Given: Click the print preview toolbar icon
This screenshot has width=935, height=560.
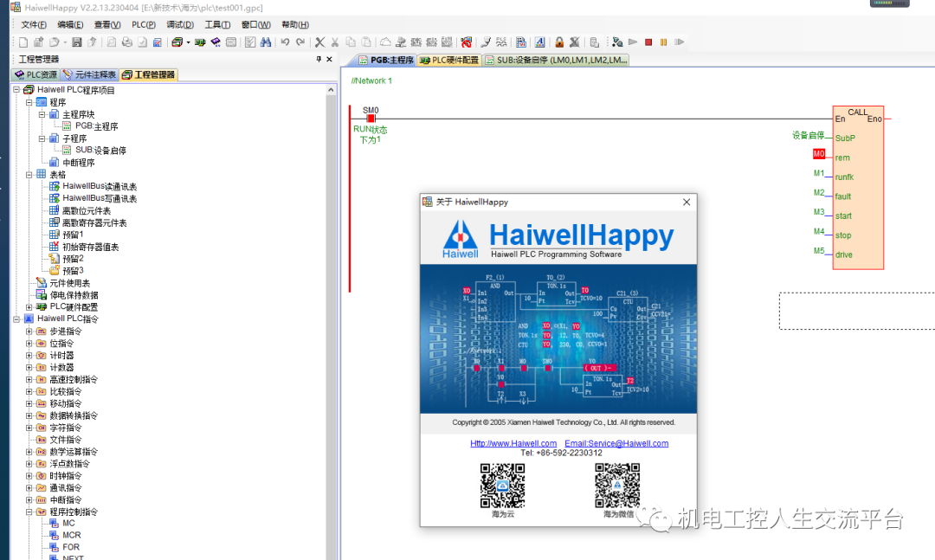Looking at the screenshot, I should [112, 42].
